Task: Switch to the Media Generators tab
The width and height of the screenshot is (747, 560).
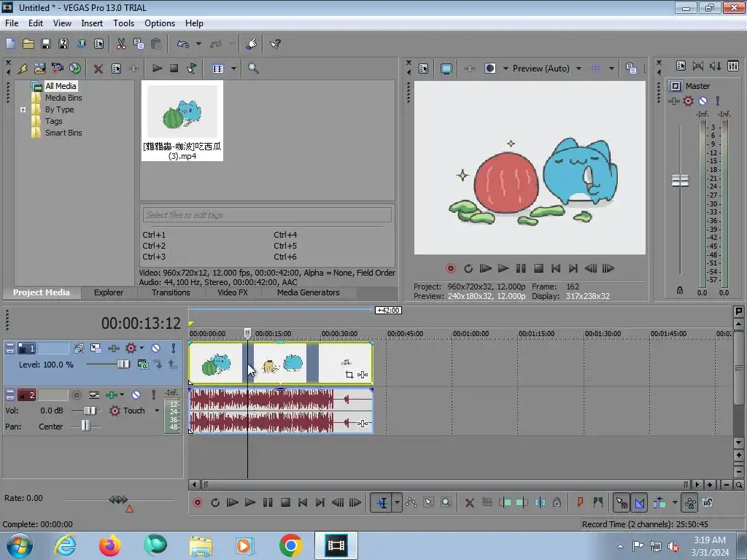Action: (x=309, y=293)
